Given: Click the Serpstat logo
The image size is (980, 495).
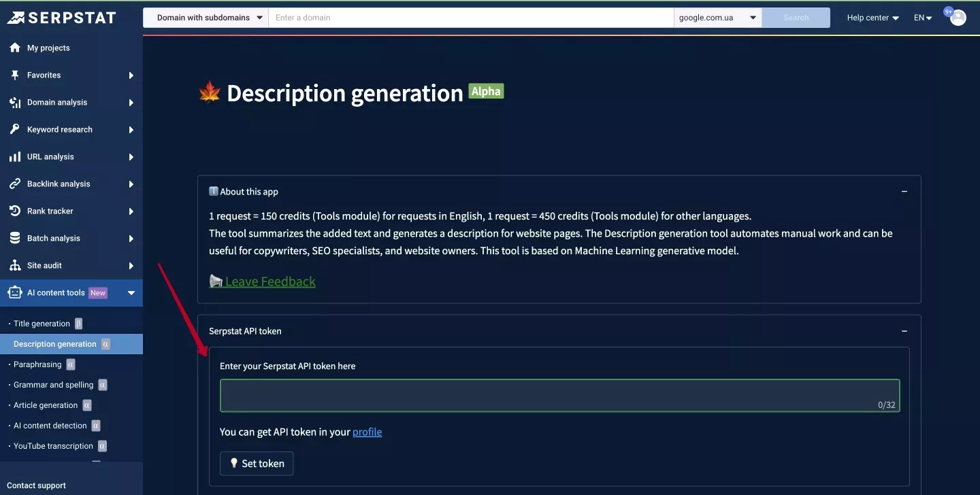Looking at the screenshot, I should (x=62, y=18).
